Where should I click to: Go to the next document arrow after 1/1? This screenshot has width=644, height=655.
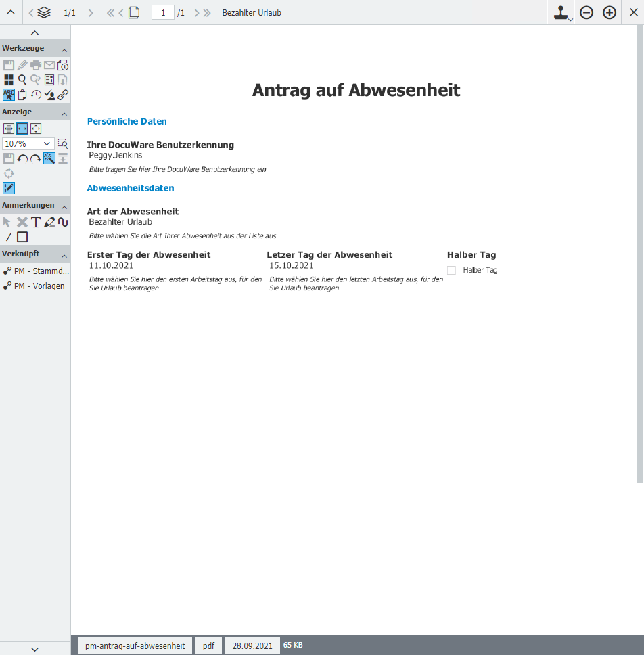(91, 13)
